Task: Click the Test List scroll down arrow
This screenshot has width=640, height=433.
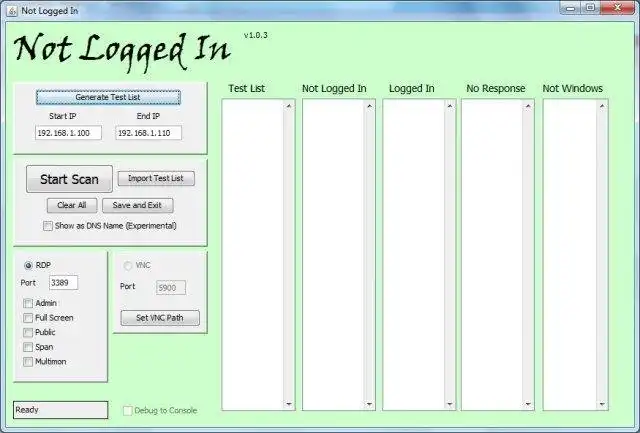Action: [x=289, y=404]
